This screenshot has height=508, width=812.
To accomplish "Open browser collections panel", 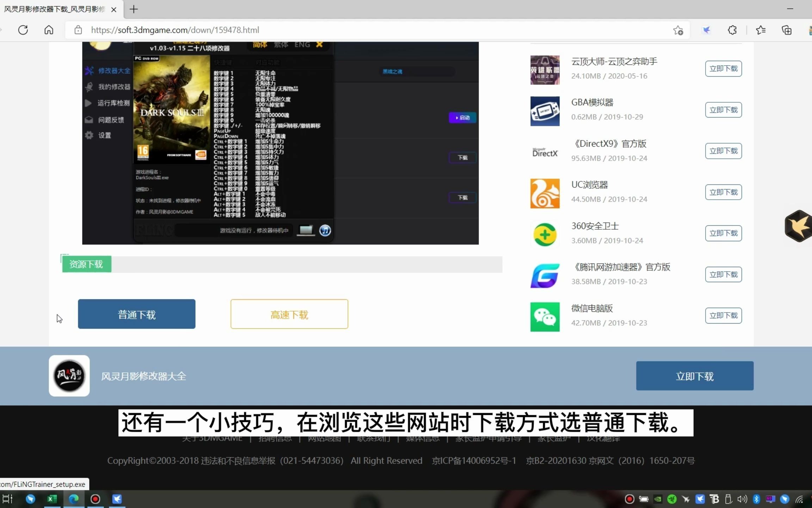I will click(x=787, y=30).
